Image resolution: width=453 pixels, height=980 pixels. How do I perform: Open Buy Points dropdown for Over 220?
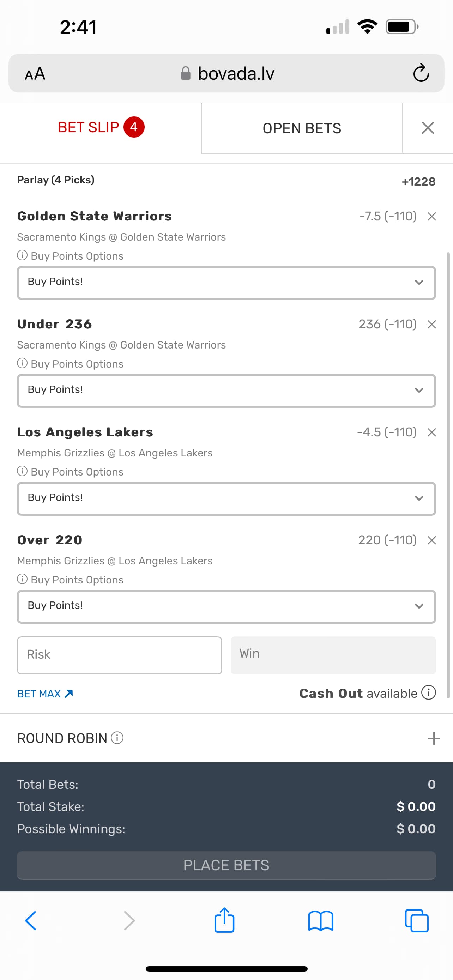pyautogui.click(x=226, y=606)
